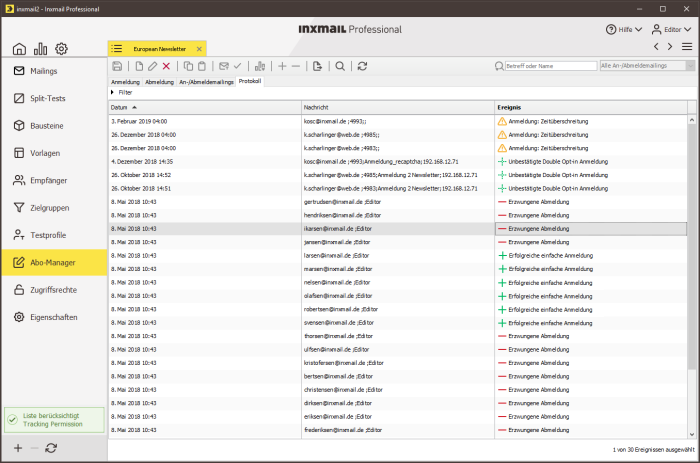The image size is (700, 463).
Task: Select the frederiksen@inxmail.de row
Action: tap(398, 430)
